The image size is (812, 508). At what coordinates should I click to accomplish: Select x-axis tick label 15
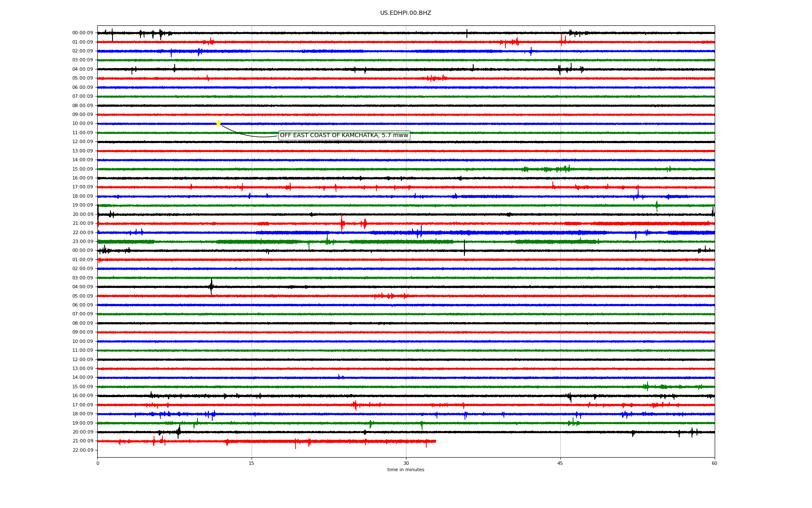252,463
